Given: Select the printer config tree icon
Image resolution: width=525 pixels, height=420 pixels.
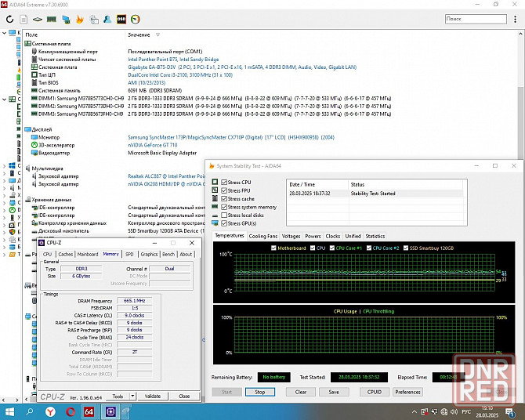Looking at the screenshot, I should (12, 240).
